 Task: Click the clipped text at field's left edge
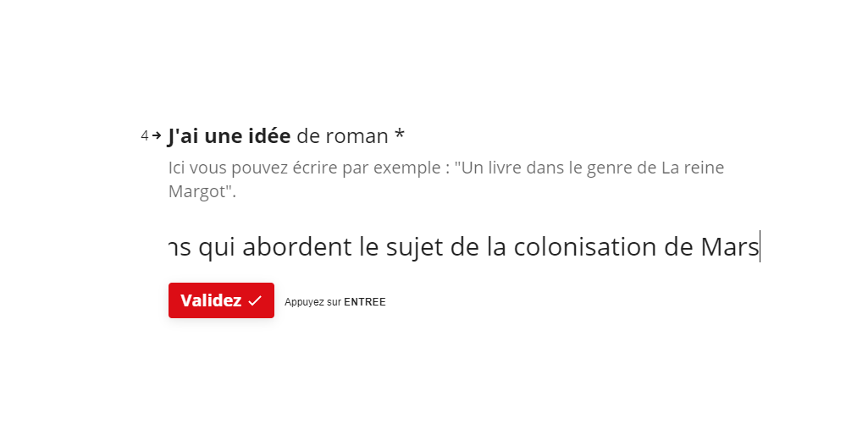(x=180, y=248)
